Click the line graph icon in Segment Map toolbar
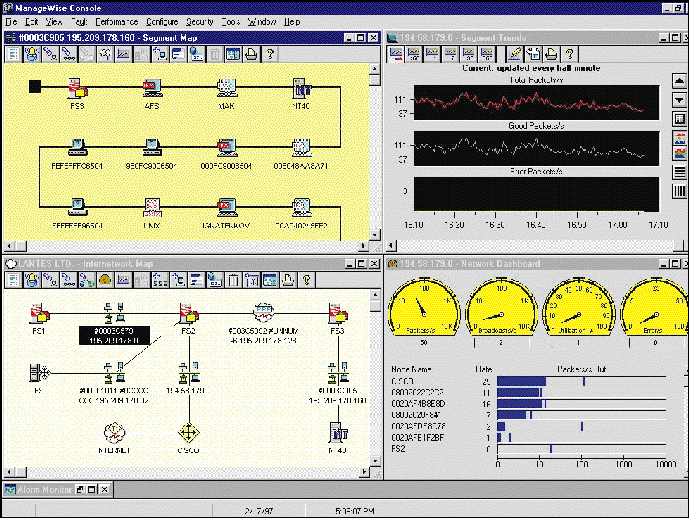This screenshot has width=689, height=518. (123, 54)
